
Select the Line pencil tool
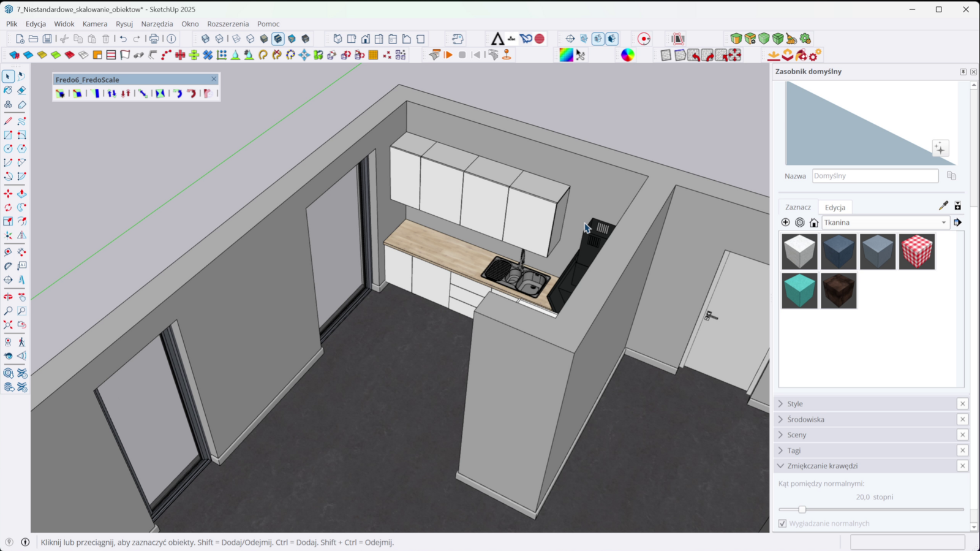point(8,121)
